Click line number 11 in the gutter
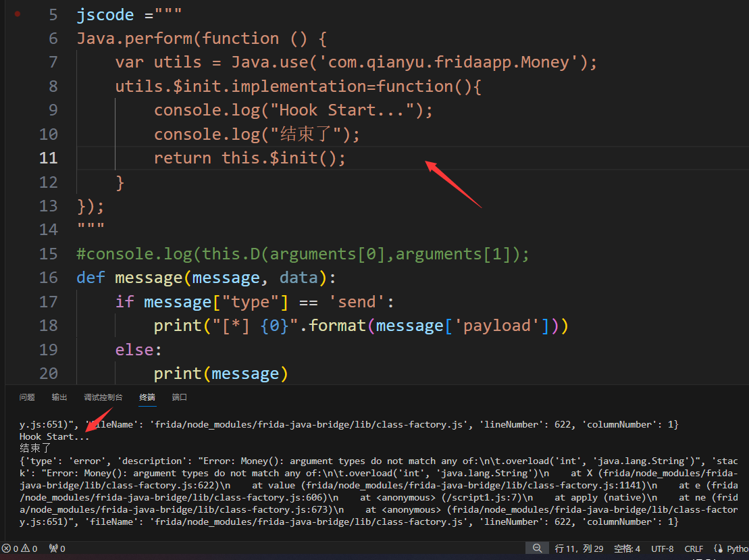Screen dimensions: 749x560 click(x=49, y=158)
